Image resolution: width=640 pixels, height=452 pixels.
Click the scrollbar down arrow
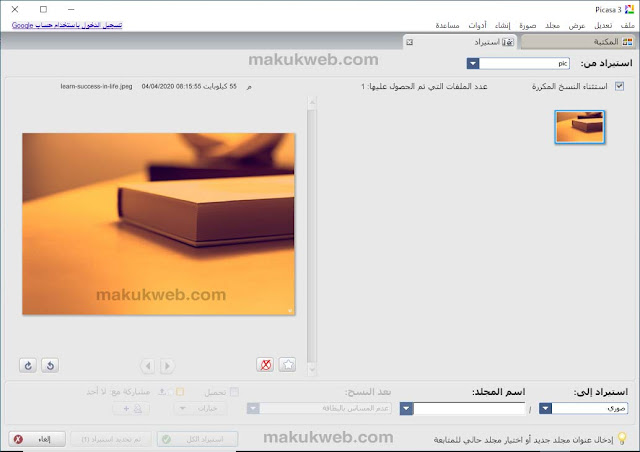tap(312, 370)
